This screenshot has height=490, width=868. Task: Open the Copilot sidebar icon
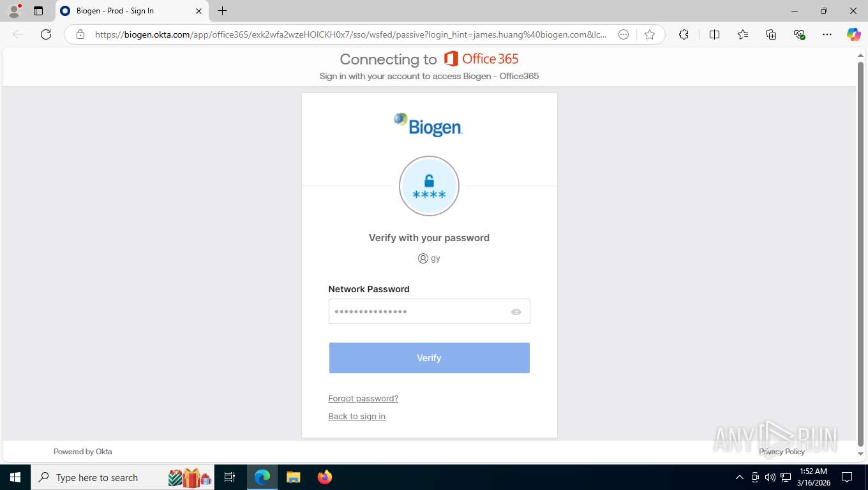point(854,34)
